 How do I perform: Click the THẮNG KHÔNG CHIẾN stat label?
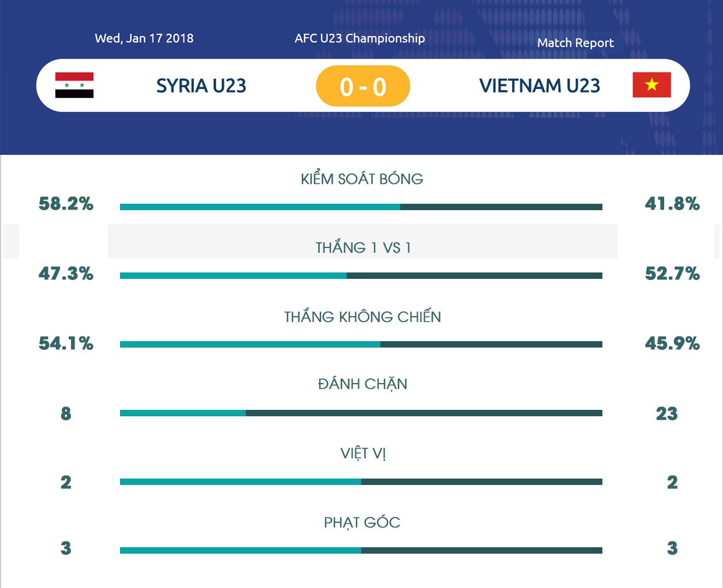click(362, 317)
